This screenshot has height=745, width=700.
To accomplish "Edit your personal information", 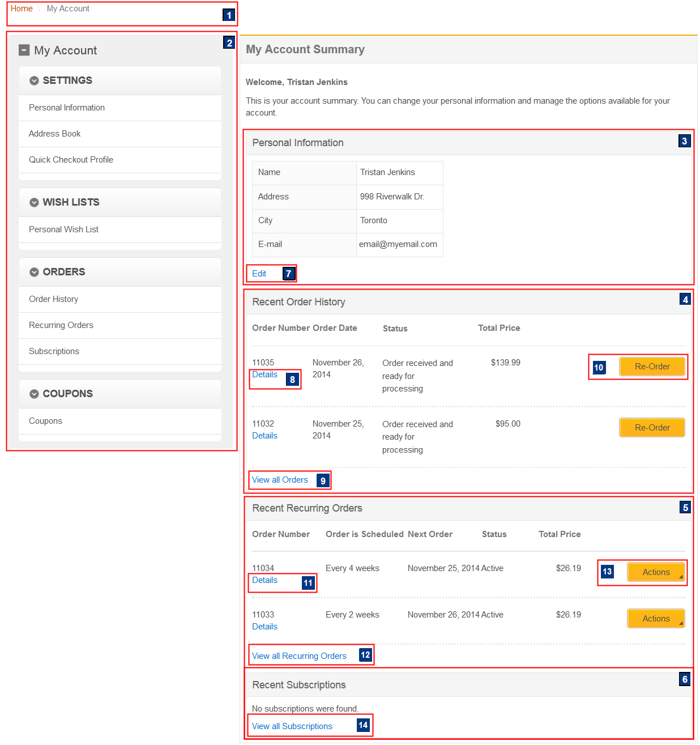I will [x=259, y=273].
